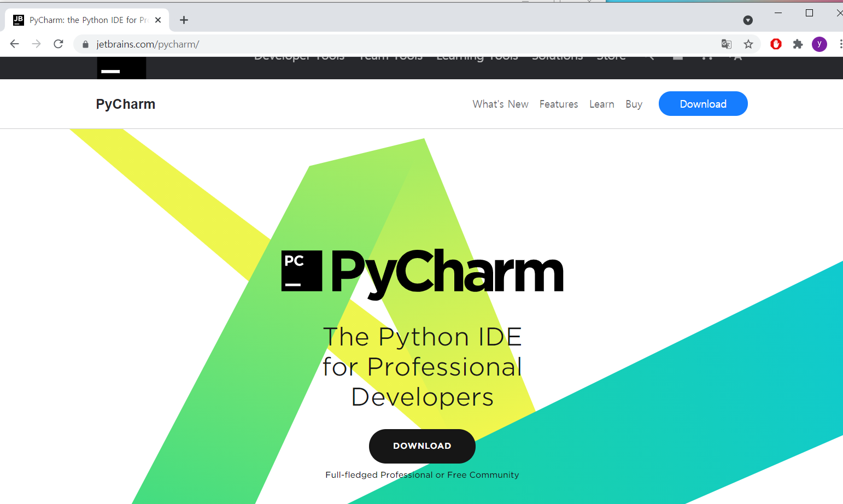
Task: Reload the PyCharm page
Action: point(58,44)
